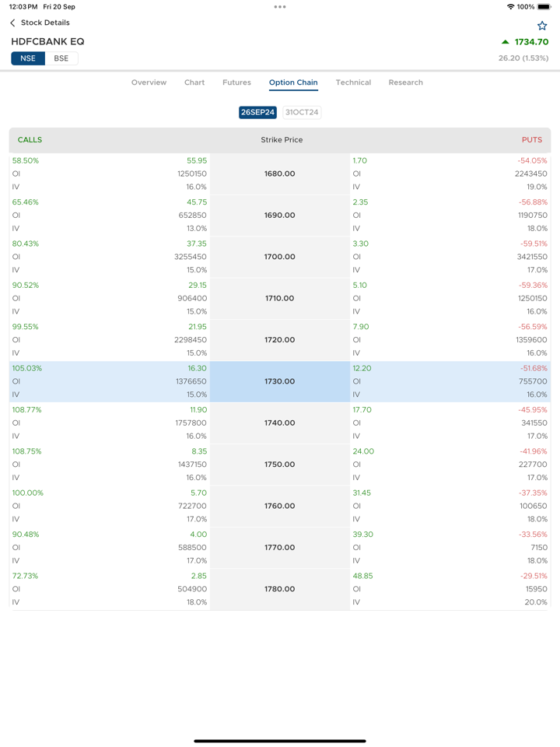Select the 31OCT24 expiry
560x747 pixels.
[302, 112]
